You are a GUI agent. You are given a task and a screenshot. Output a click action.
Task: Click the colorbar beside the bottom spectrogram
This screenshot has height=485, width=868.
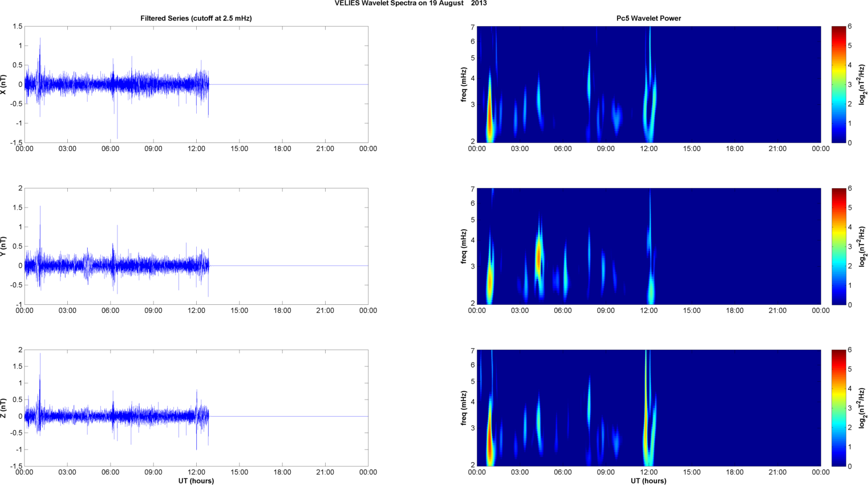pos(838,408)
